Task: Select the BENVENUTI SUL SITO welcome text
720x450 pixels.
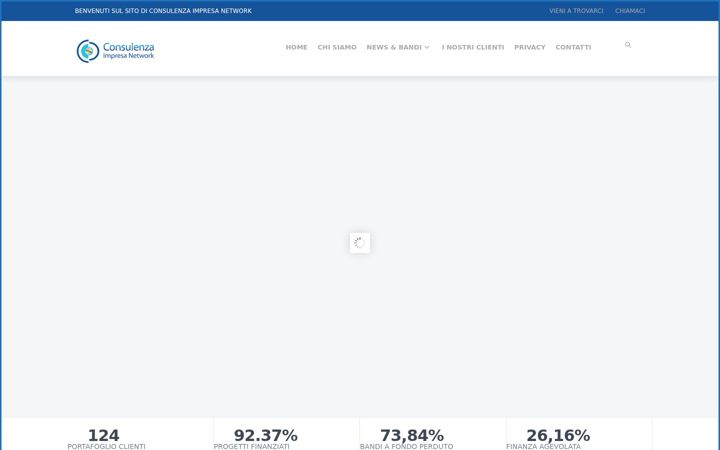Action: [163, 11]
